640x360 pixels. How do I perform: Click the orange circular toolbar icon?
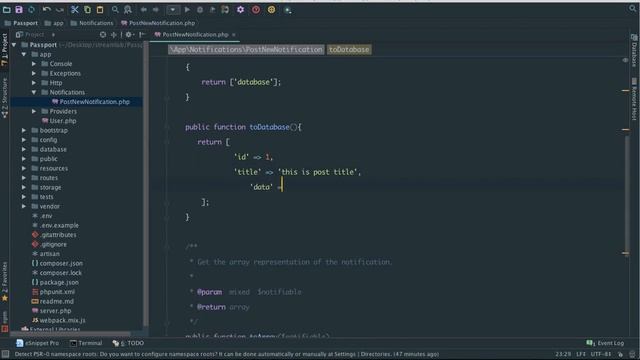click(271, 9)
